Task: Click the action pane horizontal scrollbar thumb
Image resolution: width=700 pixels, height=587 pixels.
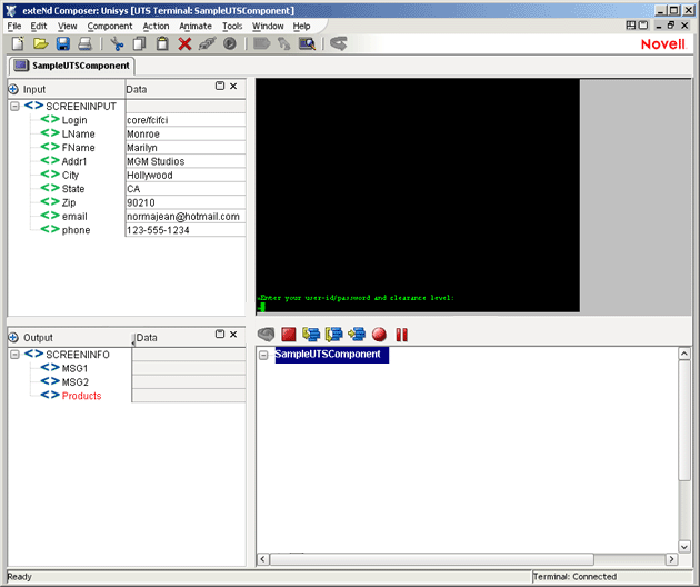Action: 432,559
